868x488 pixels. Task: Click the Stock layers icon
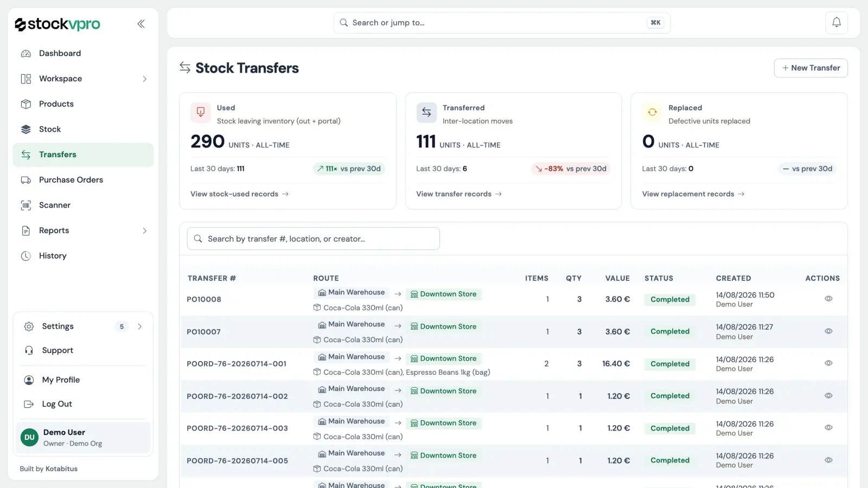[26, 130]
